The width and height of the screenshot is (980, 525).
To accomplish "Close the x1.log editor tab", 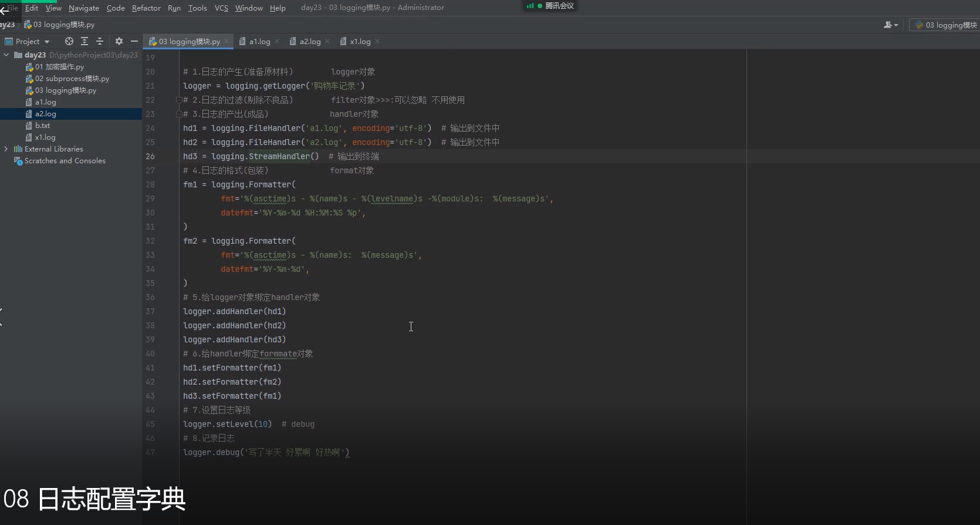I will click(x=377, y=41).
